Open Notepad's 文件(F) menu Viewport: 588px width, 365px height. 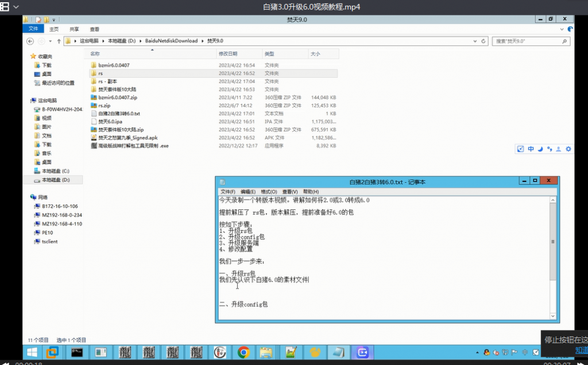(x=228, y=192)
